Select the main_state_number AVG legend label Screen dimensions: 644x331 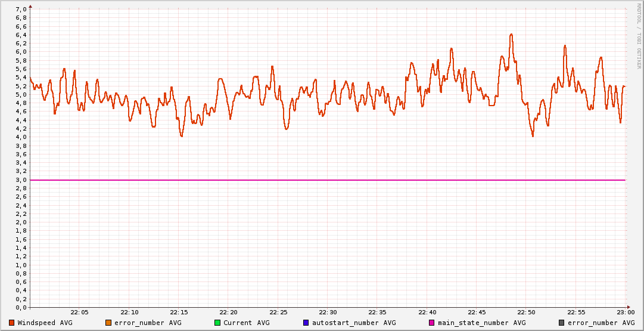pyautogui.click(x=481, y=323)
